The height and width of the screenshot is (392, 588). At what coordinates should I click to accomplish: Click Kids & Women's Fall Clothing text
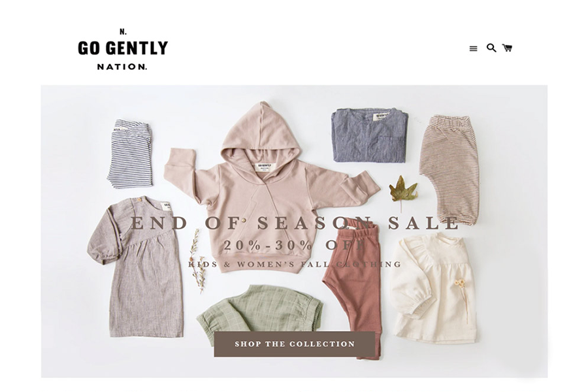(295, 264)
